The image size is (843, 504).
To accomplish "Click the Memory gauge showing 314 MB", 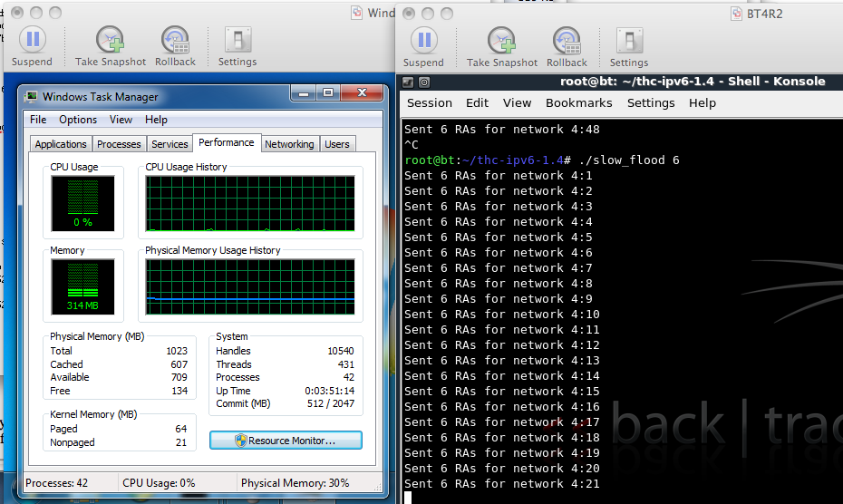I will [x=82, y=286].
